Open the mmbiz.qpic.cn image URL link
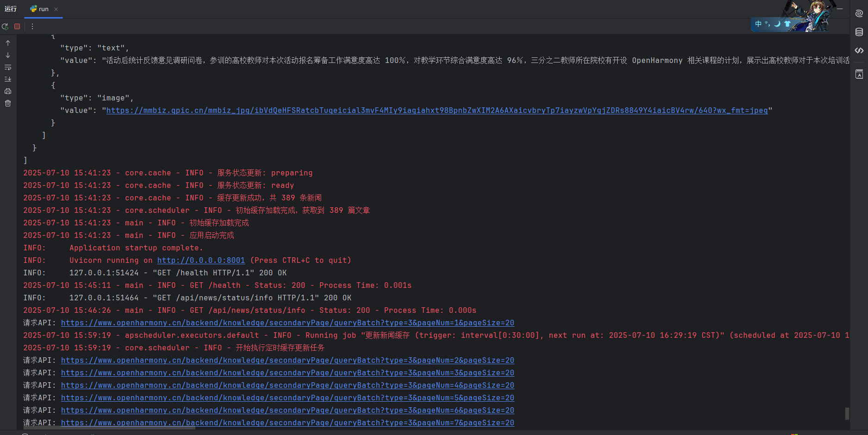This screenshot has height=435, width=868. pyautogui.click(x=437, y=110)
